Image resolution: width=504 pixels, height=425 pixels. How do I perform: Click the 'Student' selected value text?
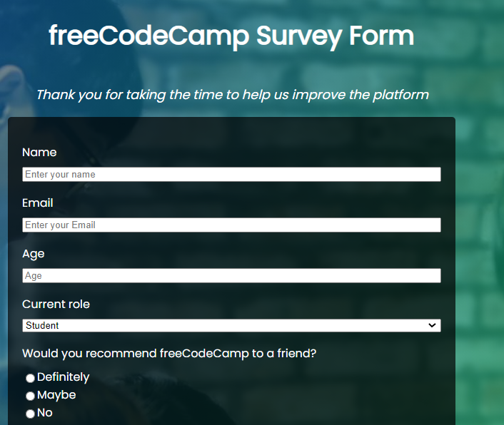point(42,326)
